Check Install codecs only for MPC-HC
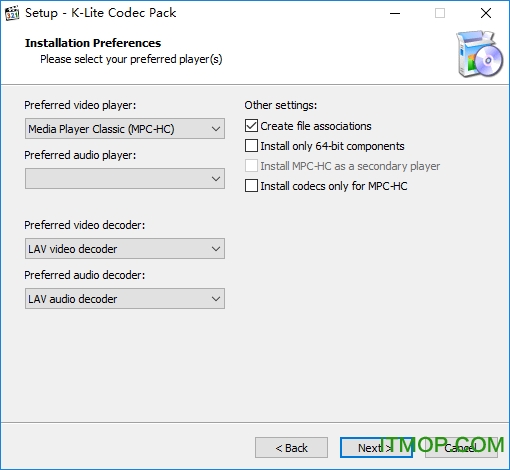This screenshot has width=510, height=470. pyautogui.click(x=251, y=186)
